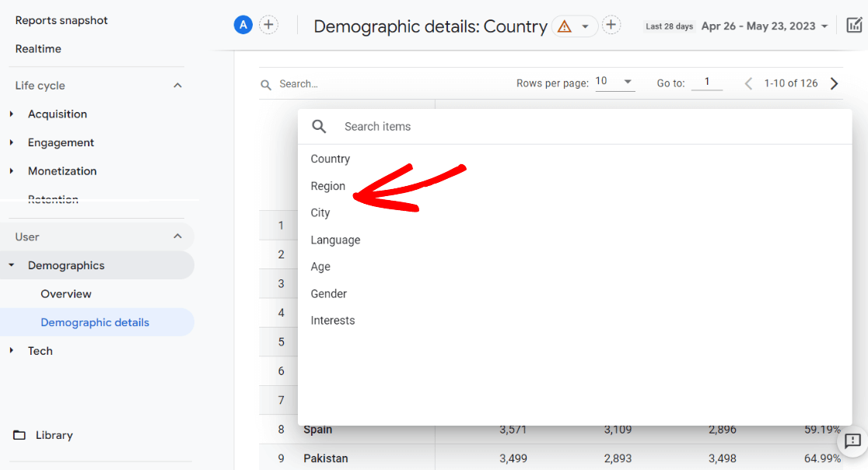Choose Language dimension option
This screenshot has width=868, height=470.
click(x=335, y=240)
